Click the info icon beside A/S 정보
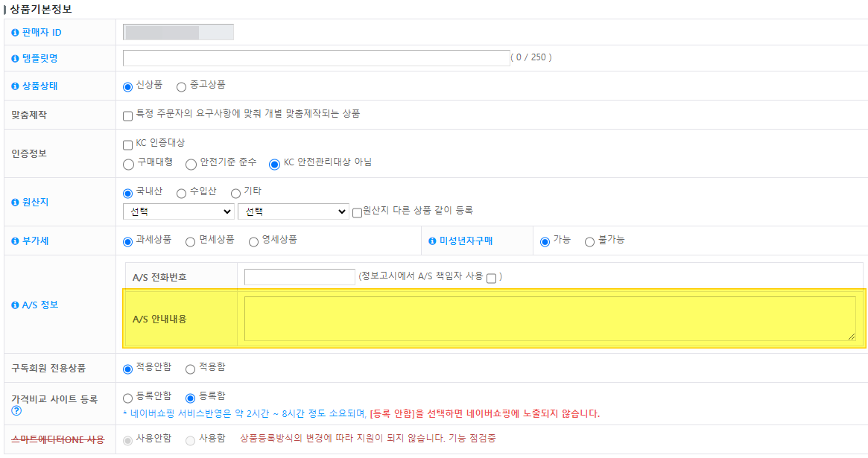Screen dimensions: 868x458 [x=16, y=305]
